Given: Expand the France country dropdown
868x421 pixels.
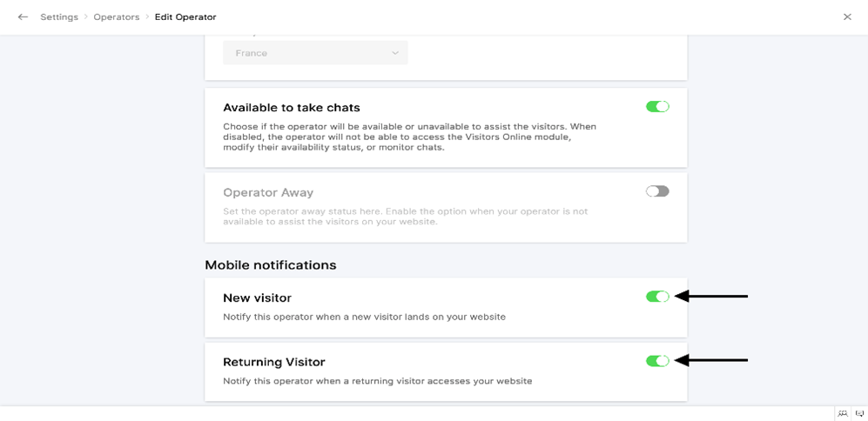Looking at the screenshot, I should [315, 53].
